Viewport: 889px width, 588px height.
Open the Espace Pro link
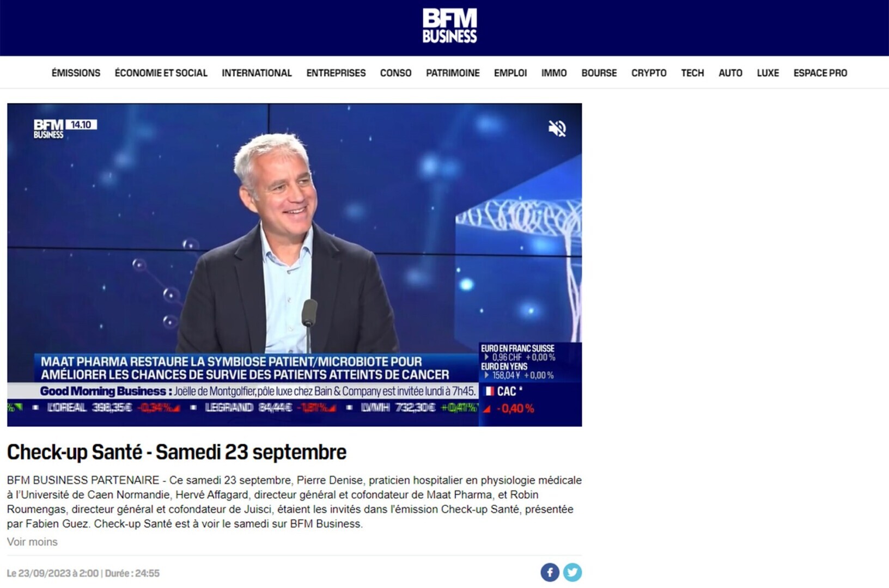pos(820,73)
